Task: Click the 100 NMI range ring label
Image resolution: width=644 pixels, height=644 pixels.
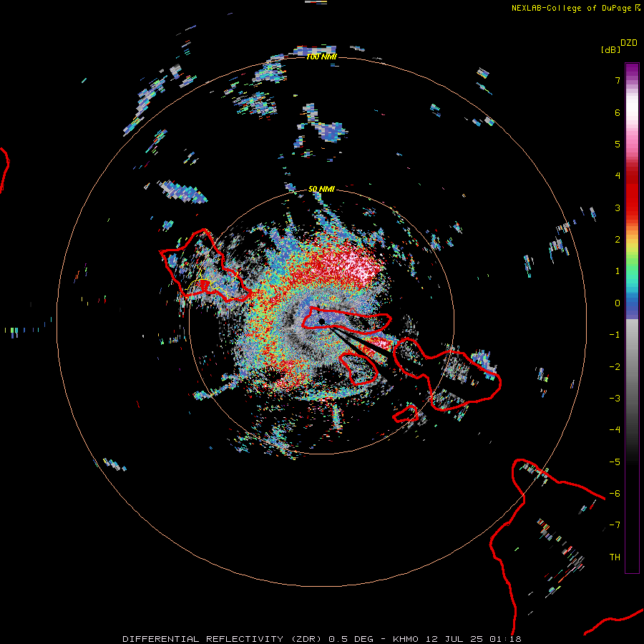Action: pos(321,57)
